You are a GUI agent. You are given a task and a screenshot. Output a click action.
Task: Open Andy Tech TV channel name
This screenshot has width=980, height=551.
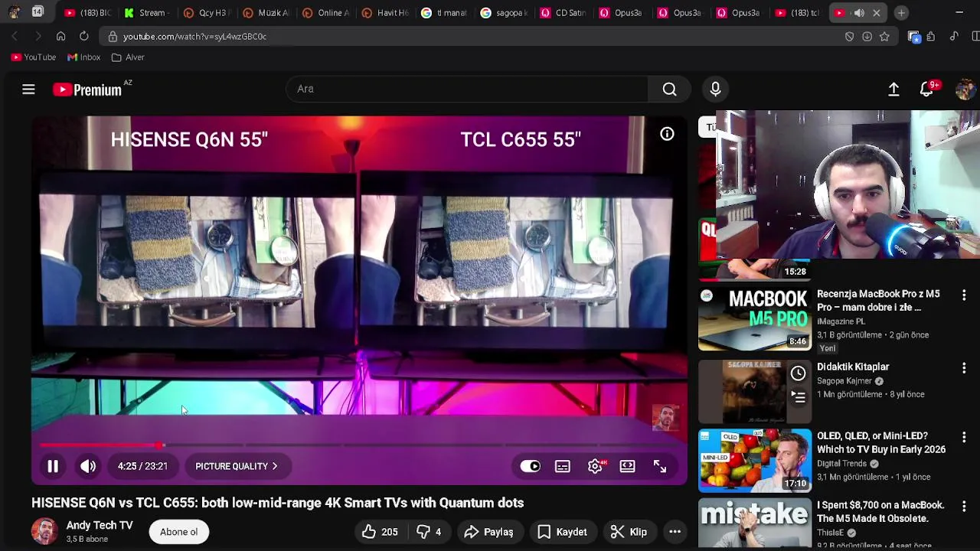click(100, 525)
